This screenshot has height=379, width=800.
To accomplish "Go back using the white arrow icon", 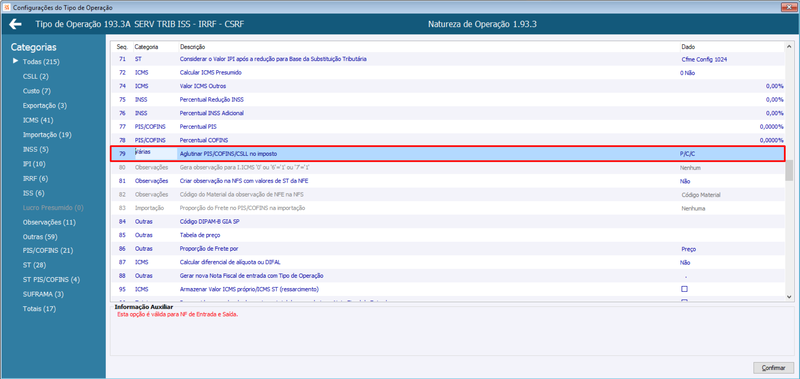I will point(16,24).
